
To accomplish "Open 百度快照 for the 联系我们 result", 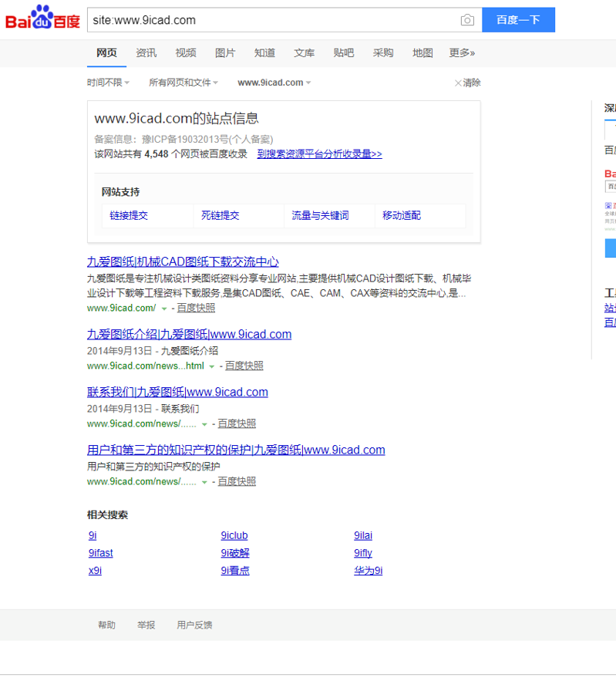I will 237,423.
